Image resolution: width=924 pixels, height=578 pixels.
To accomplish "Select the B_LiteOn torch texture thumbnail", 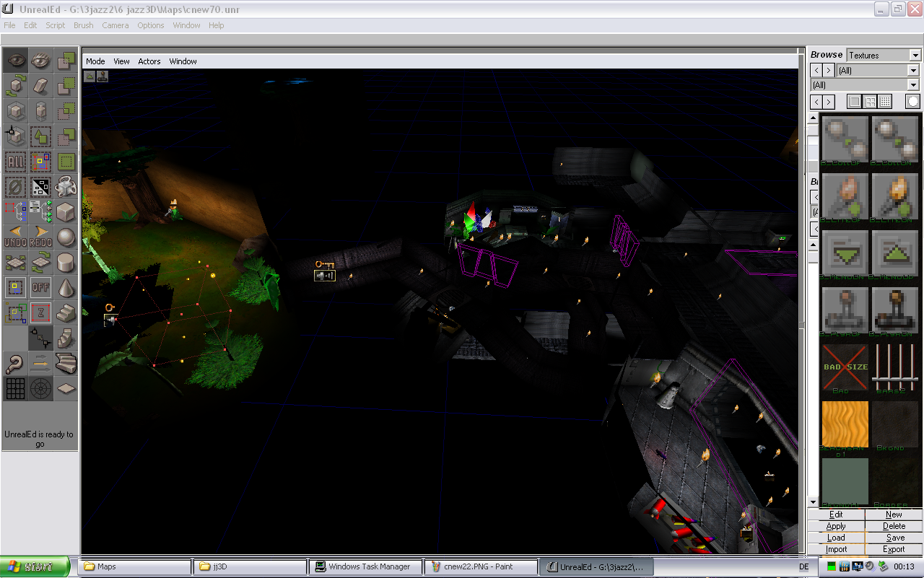I will point(894,197).
